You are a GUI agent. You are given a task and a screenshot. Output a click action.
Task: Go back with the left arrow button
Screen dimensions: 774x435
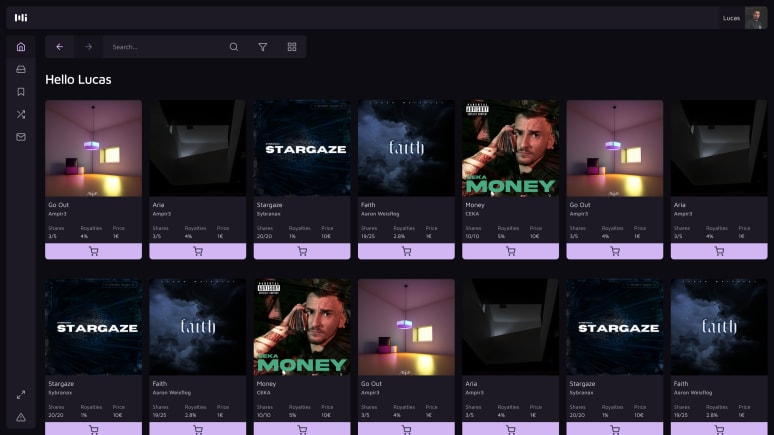click(59, 47)
